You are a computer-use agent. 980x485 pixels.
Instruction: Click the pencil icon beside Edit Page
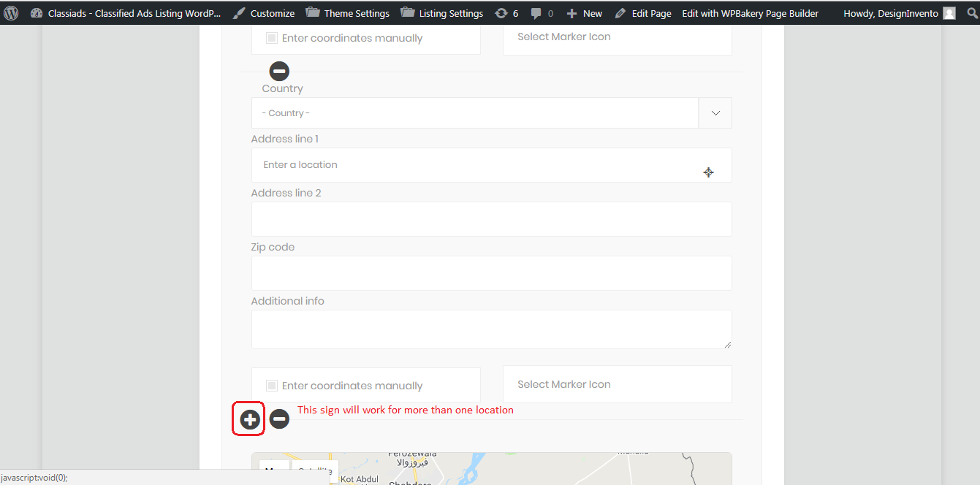[620, 13]
